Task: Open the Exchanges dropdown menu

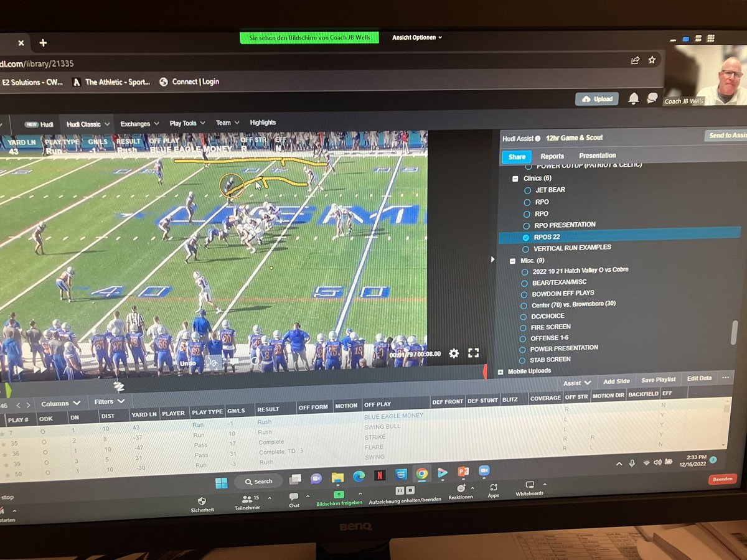Action: coord(139,124)
